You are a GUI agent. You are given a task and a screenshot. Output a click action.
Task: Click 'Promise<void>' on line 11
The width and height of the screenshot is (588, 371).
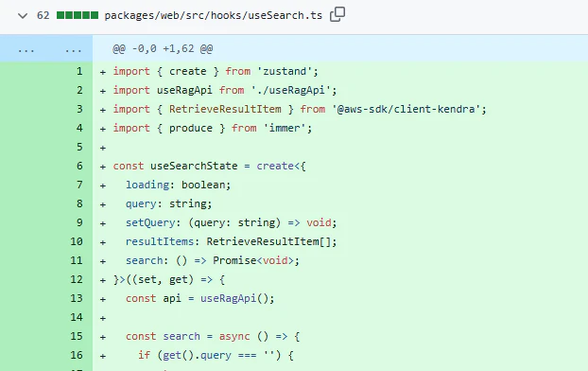point(253,260)
